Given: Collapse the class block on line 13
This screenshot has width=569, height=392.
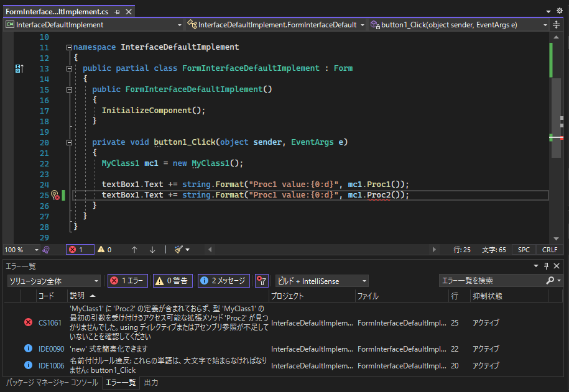Looking at the screenshot, I should coord(69,68).
